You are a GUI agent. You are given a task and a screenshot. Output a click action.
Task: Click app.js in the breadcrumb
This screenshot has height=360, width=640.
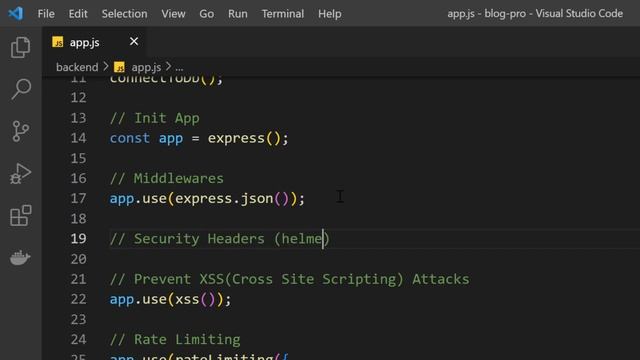coord(146,67)
